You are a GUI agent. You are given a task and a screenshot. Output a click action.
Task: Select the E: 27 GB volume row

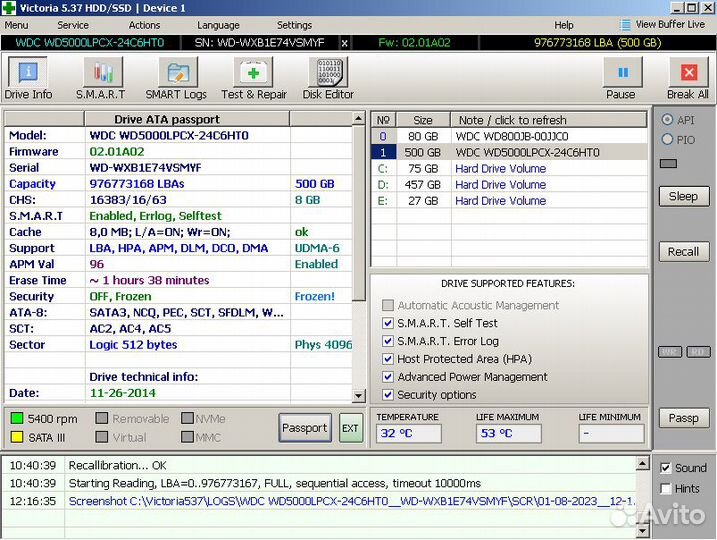click(509, 201)
